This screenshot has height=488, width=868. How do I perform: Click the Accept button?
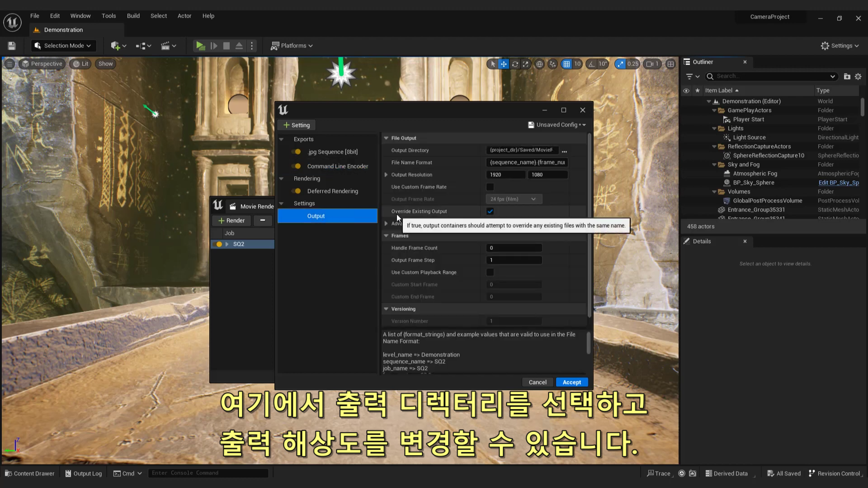click(571, 382)
